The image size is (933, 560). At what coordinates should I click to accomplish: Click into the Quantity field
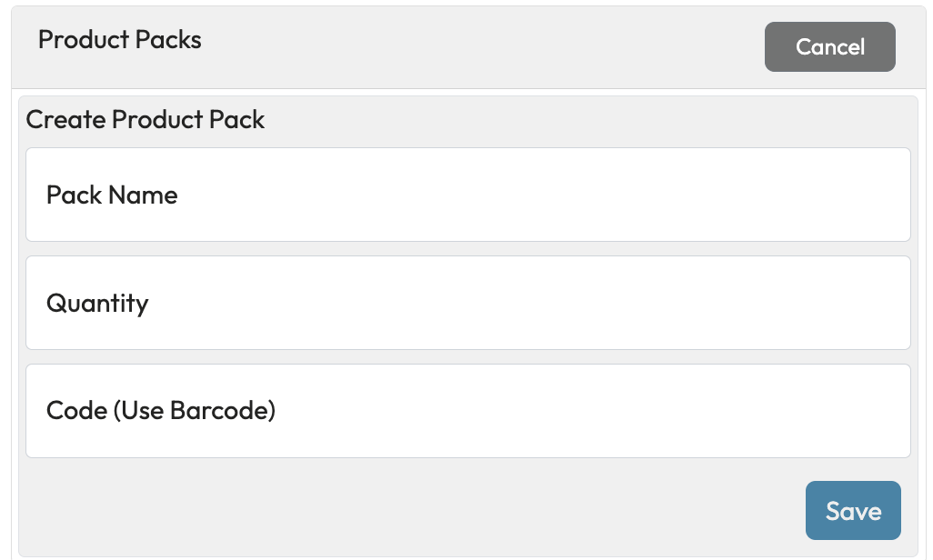(467, 303)
